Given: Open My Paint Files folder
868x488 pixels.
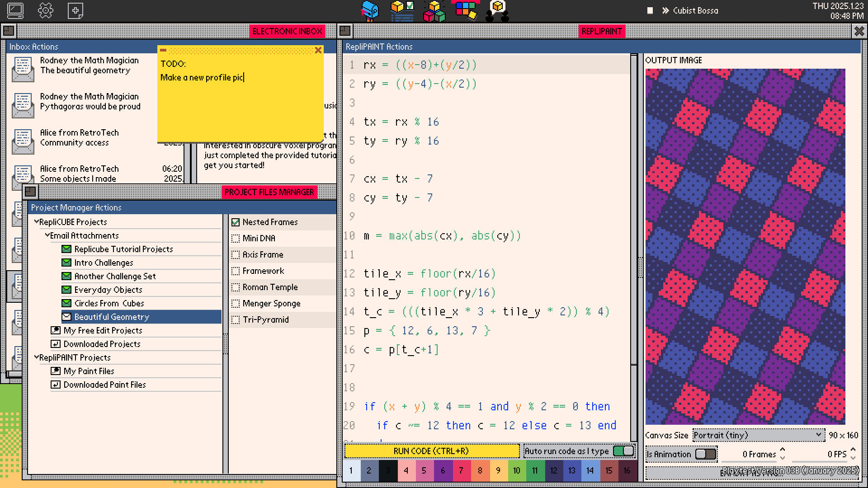Looking at the screenshot, I should (x=90, y=371).
